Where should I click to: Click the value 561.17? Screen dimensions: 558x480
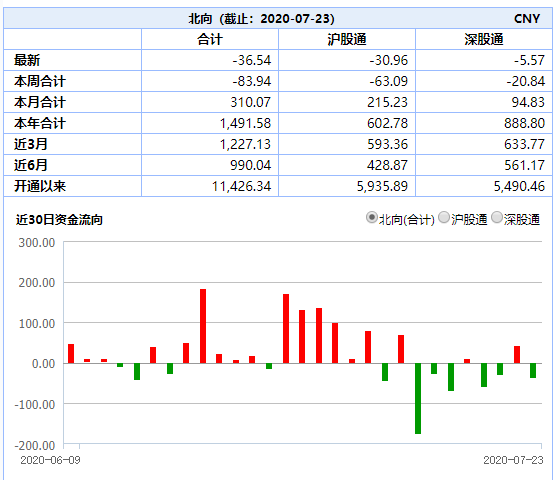point(525,165)
